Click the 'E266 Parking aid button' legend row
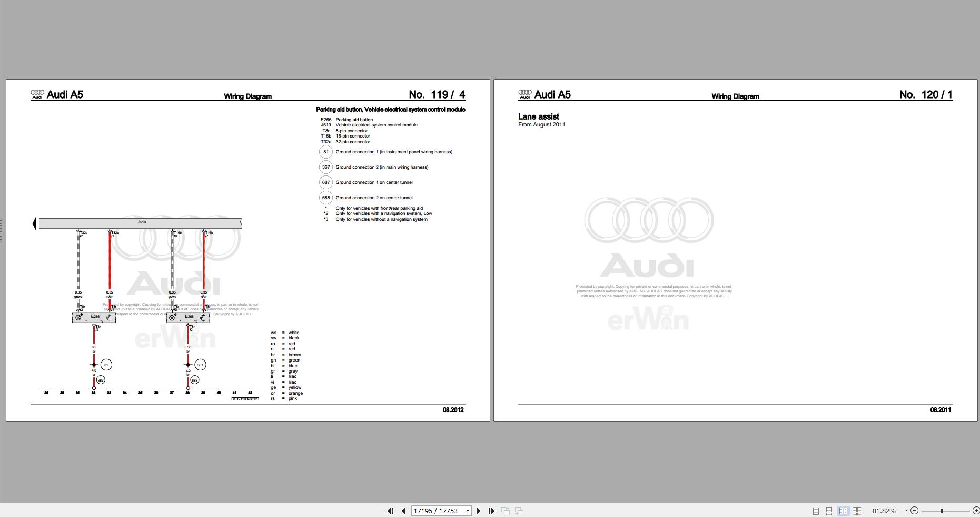Image resolution: width=980 pixels, height=517 pixels. click(x=347, y=120)
